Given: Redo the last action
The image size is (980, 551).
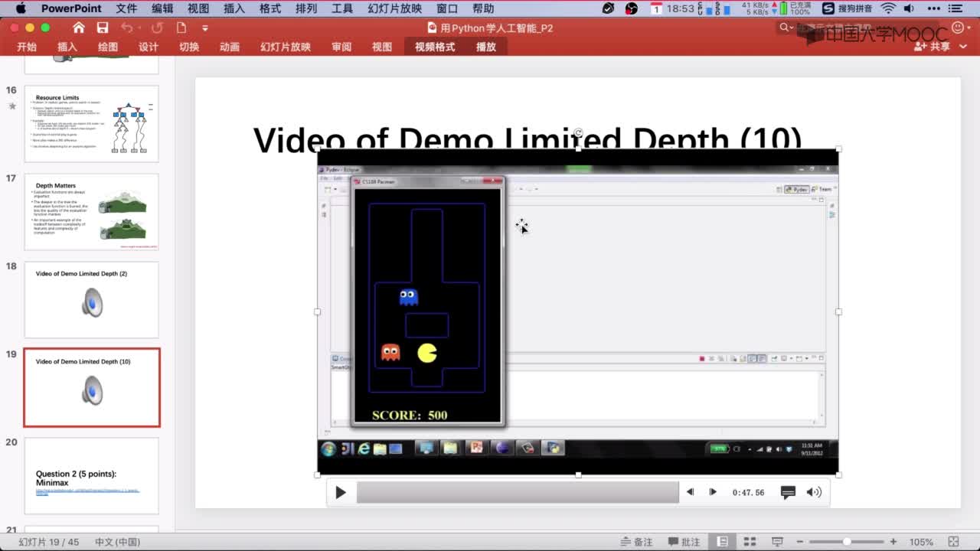Looking at the screenshot, I should [157, 28].
